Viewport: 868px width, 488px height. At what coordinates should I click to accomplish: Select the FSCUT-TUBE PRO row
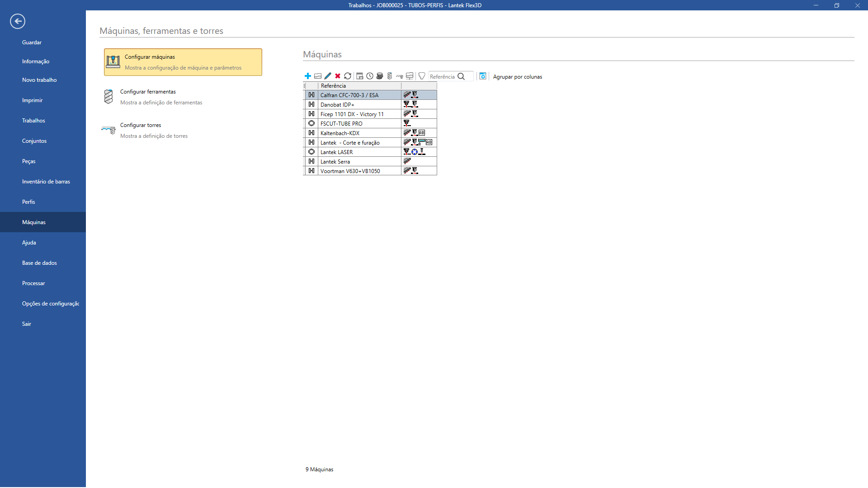[370, 123]
